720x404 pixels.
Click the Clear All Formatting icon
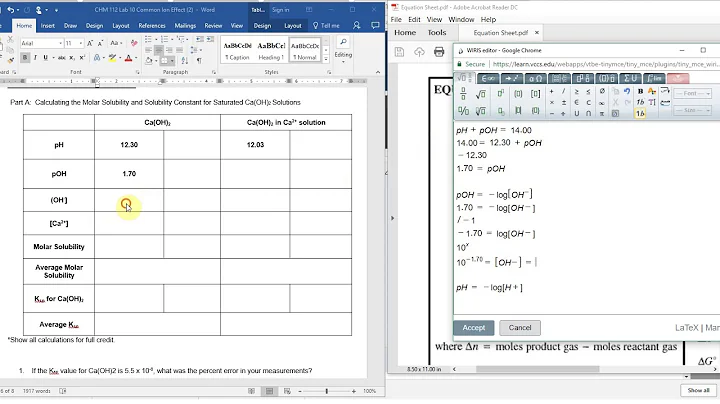click(134, 43)
